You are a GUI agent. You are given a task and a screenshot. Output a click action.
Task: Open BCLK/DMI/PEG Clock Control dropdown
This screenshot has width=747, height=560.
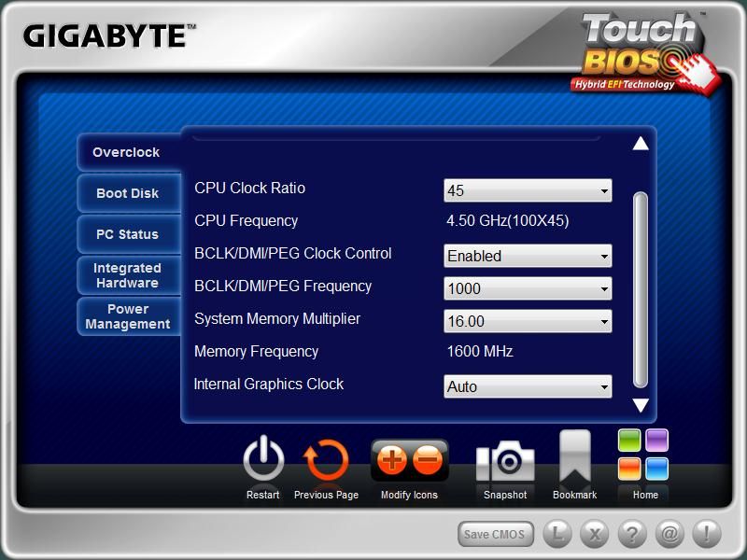pos(528,256)
